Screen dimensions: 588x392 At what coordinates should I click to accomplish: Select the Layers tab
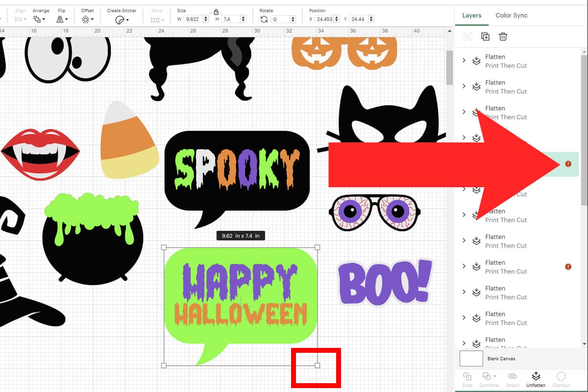471,15
